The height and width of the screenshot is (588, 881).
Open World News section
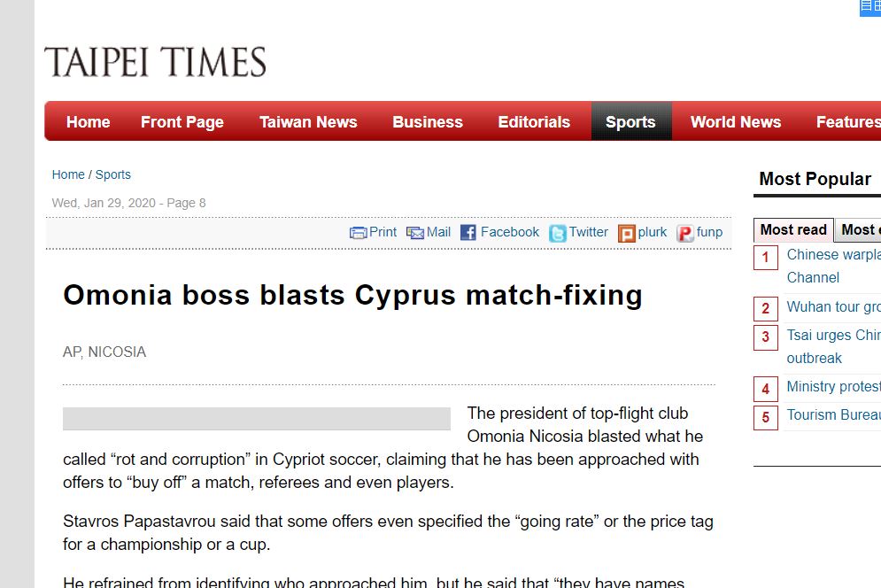736,122
